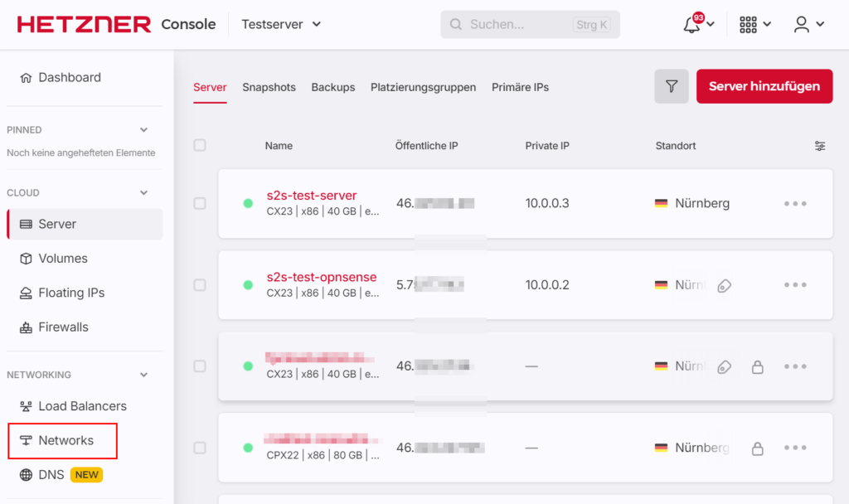Click the Console label in header
Image resolution: width=849 pixels, height=504 pixels.
tap(188, 24)
